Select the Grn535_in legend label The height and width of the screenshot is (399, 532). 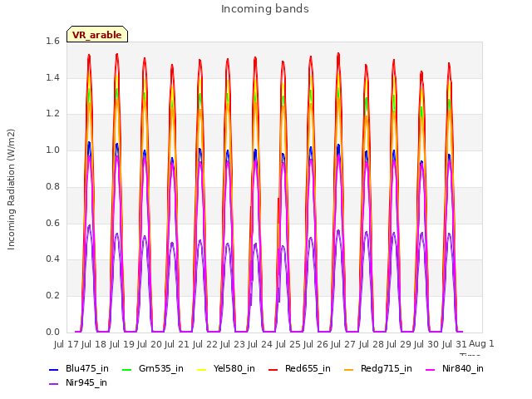coord(161,369)
